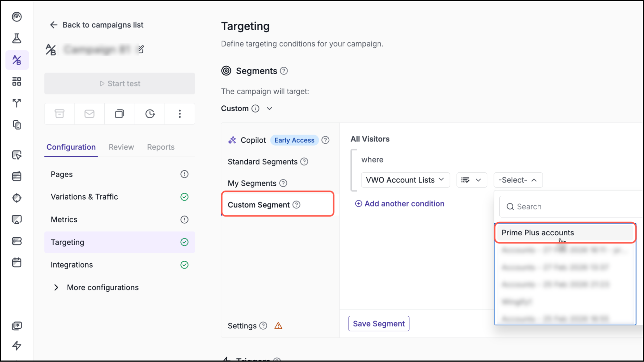Edit campaign name with pencil icon

pyautogui.click(x=141, y=49)
